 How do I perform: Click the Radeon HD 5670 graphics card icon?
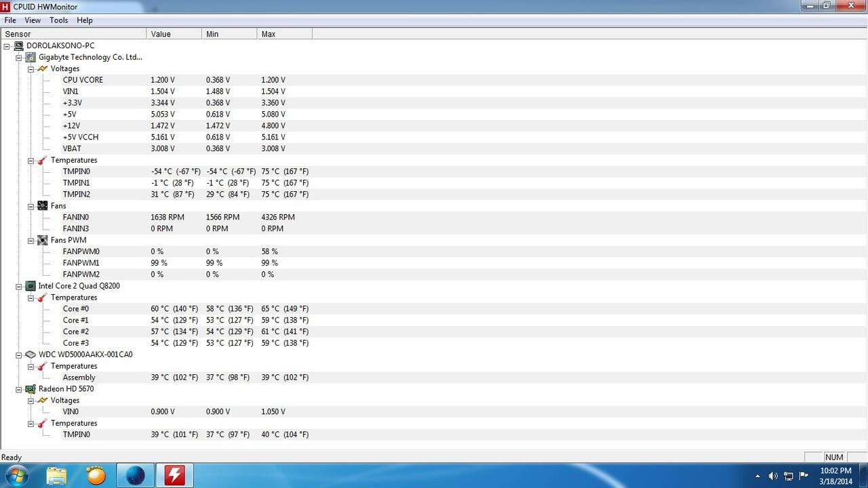click(x=31, y=389)
